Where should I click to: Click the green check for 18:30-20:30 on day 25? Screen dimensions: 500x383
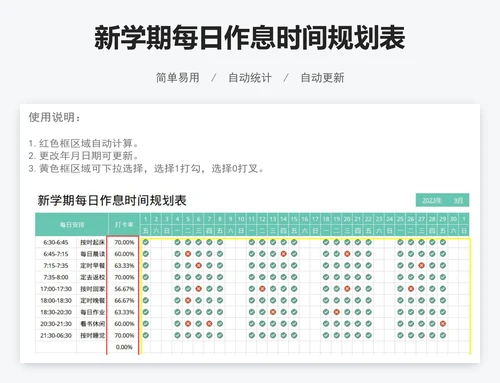click(x=400, y=312)
